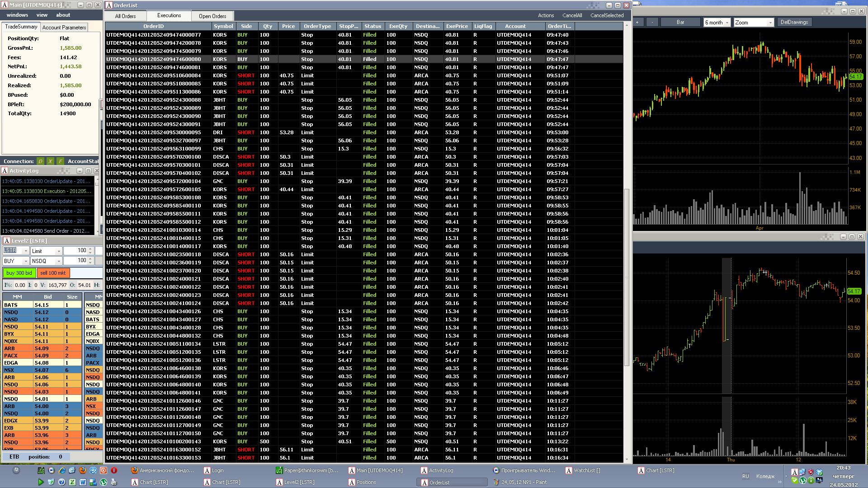Switch to the All Orders tab
Screen dimensions: 868x488
[125, 16]
